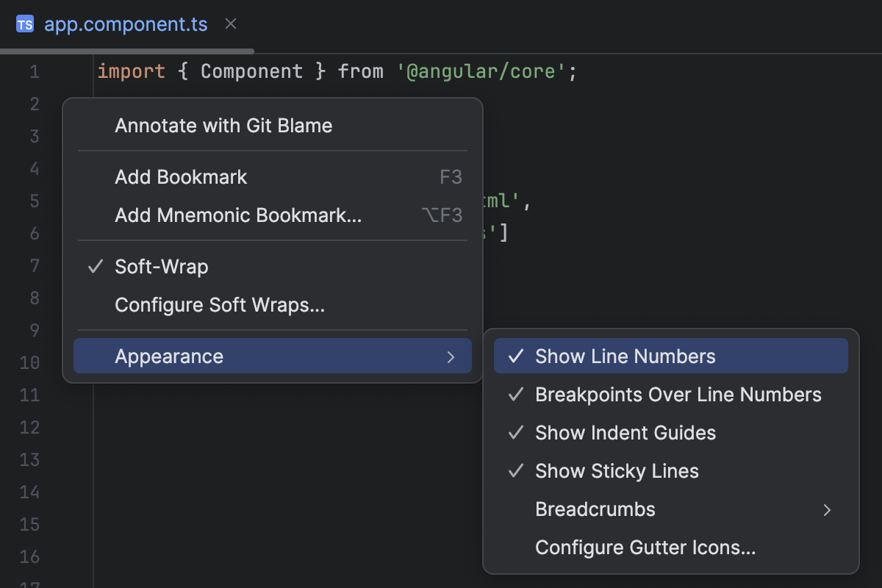Switch to the app.component.ts tab
Image resolution: width=882 pixels, height=588 pixels.
click(x=125, y=24)
